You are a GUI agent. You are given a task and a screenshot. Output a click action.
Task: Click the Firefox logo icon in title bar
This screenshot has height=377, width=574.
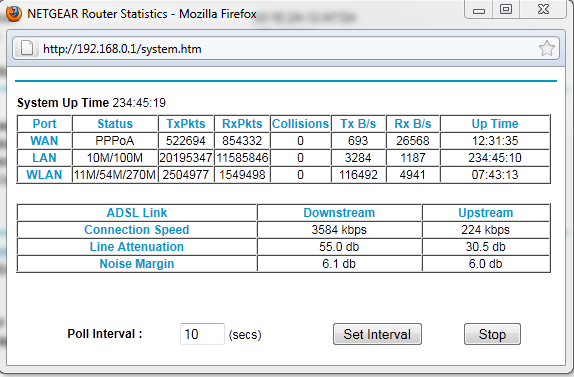14,14
